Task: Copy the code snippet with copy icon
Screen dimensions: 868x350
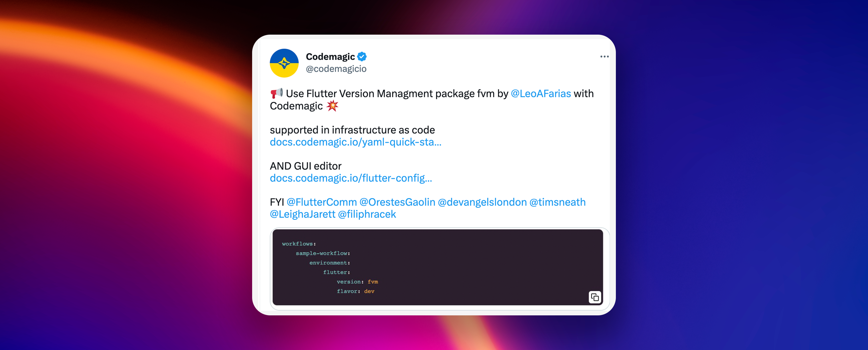Action: [595, 297]
